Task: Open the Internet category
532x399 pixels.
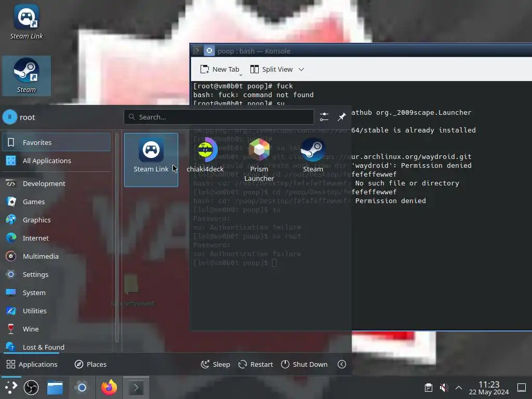Action: coord(56,238)
